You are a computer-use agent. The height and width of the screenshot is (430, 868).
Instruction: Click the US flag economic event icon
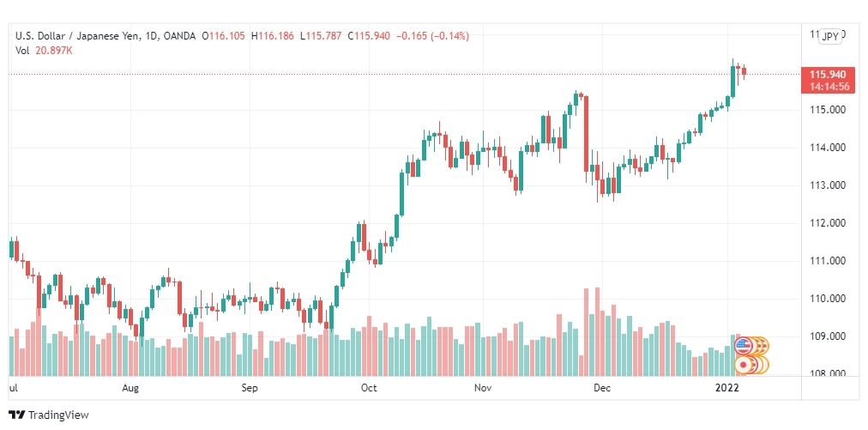click(x=742, y=346)
